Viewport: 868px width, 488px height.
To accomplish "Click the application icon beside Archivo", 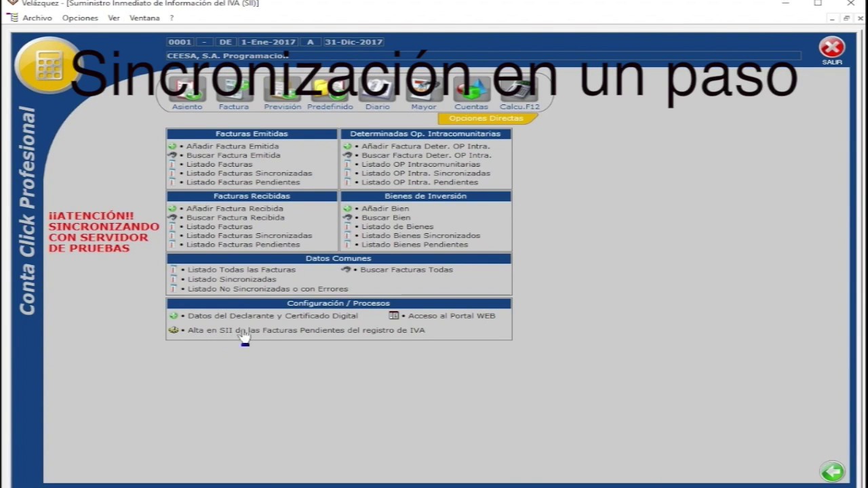I will [x=12, y=18].
